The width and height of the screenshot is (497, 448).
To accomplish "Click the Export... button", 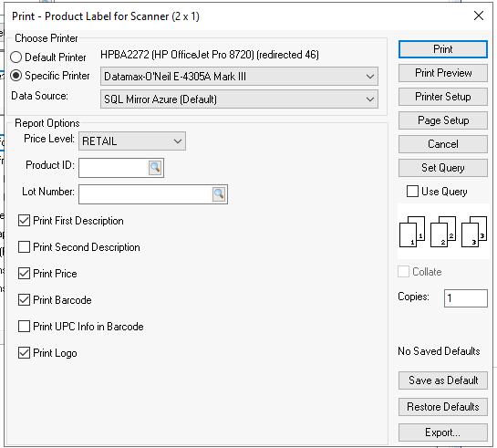I will (443, 432).
